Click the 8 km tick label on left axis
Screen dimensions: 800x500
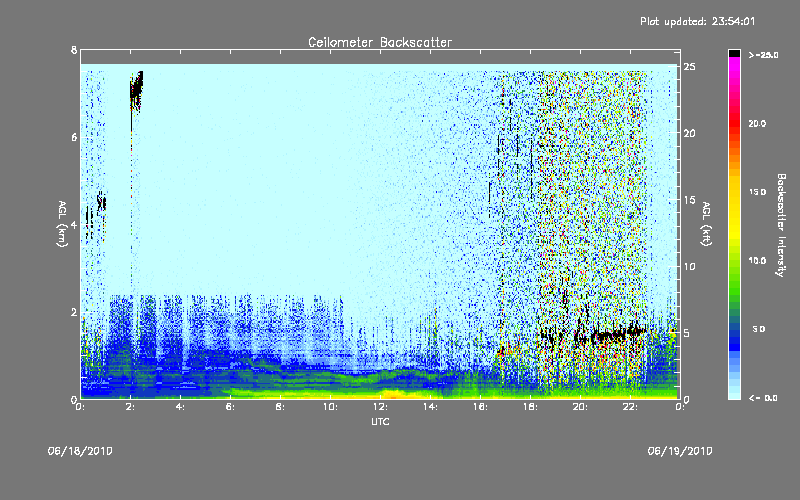click(74, 50)
